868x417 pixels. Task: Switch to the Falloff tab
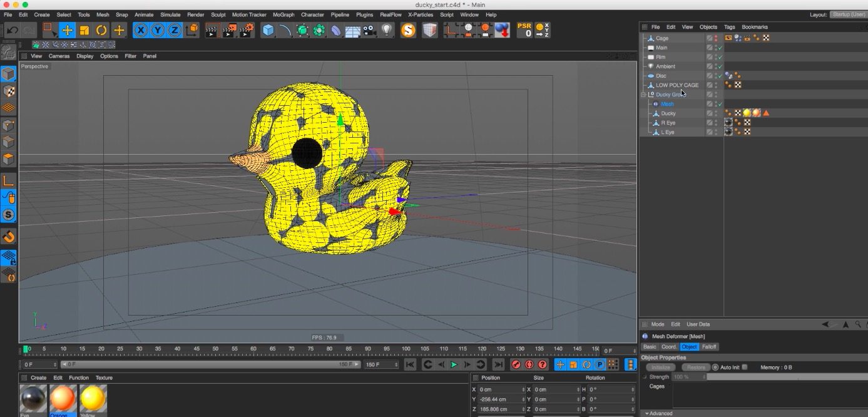coord(709,346)
